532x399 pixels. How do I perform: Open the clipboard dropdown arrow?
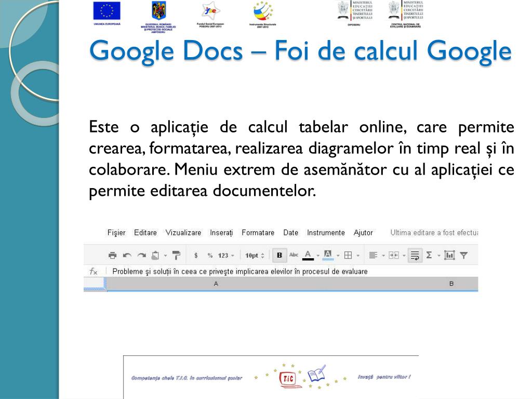(166, 256)
